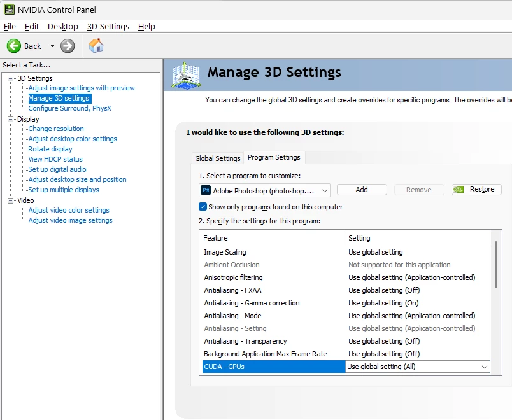Open the 3D Settings menu
512x420 pixels.
(x=108, y=27)
